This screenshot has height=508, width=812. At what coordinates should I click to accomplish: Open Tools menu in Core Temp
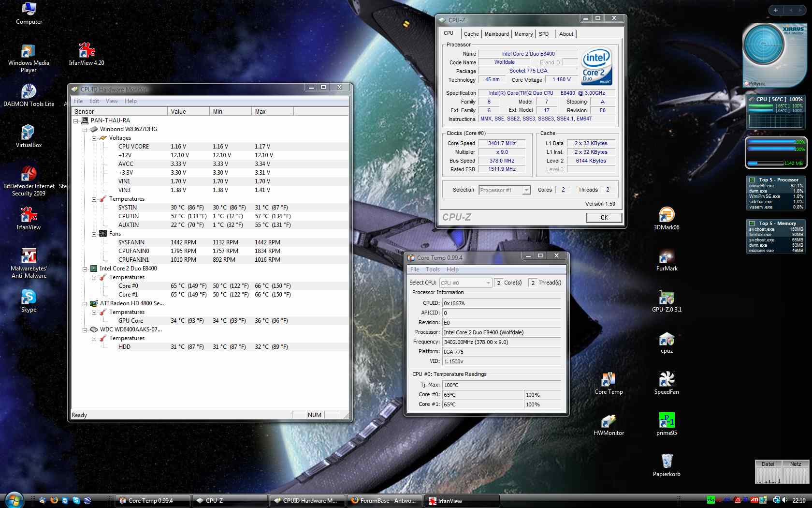pyautogui.click(x=433, y=269)
